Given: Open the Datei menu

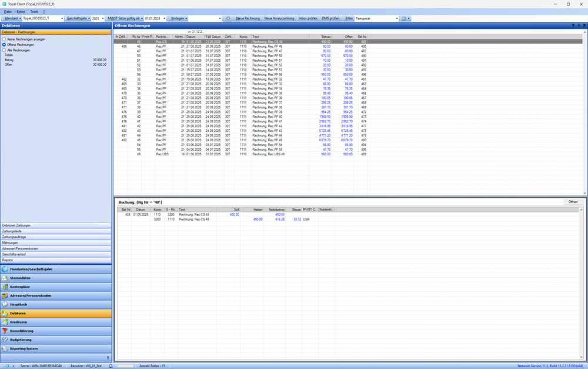Looking at the screenshot, I should tap(8, 11).
